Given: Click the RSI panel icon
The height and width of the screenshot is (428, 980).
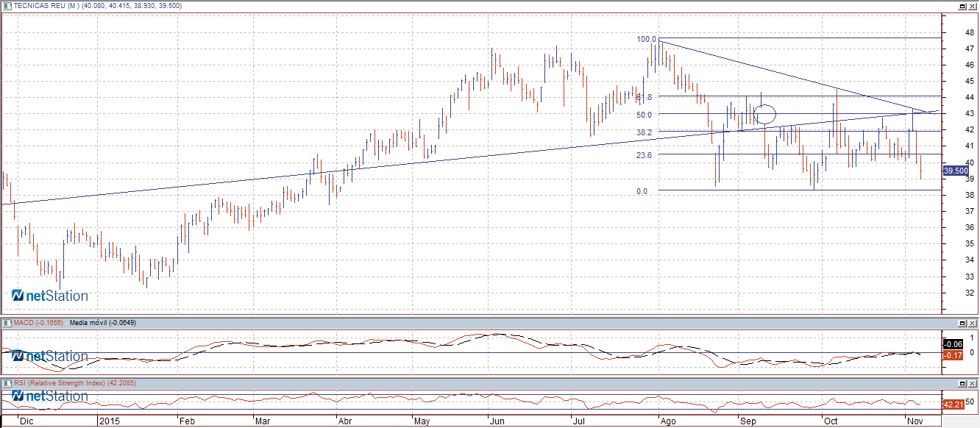Looking at the screenshot, I should coord(7,383).
